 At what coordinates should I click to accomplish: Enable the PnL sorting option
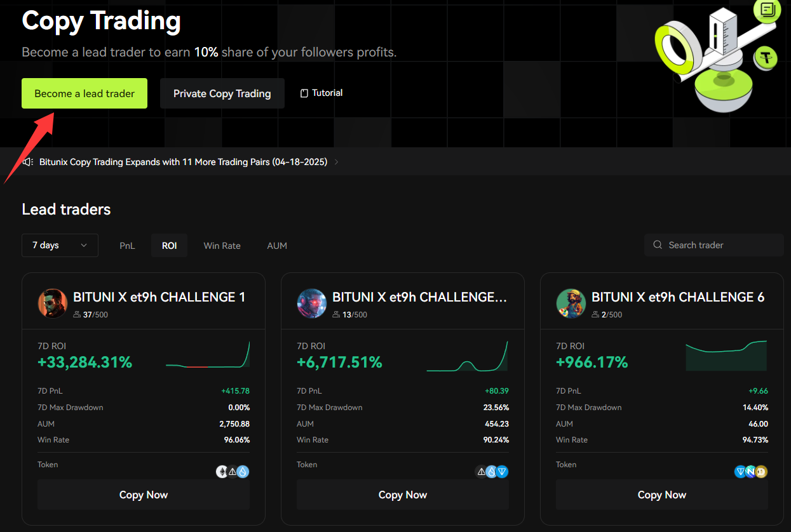click(127, 245)
